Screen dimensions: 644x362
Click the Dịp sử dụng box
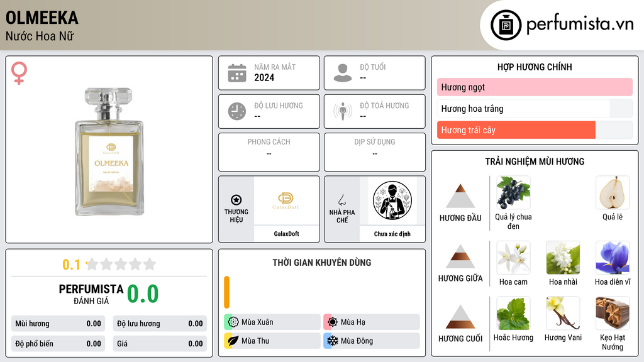[375, 152]
